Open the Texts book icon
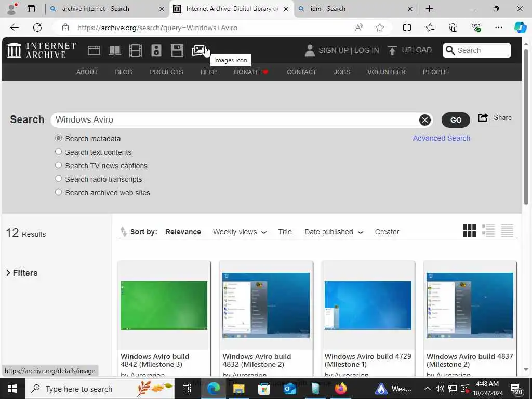 (115, 50)
